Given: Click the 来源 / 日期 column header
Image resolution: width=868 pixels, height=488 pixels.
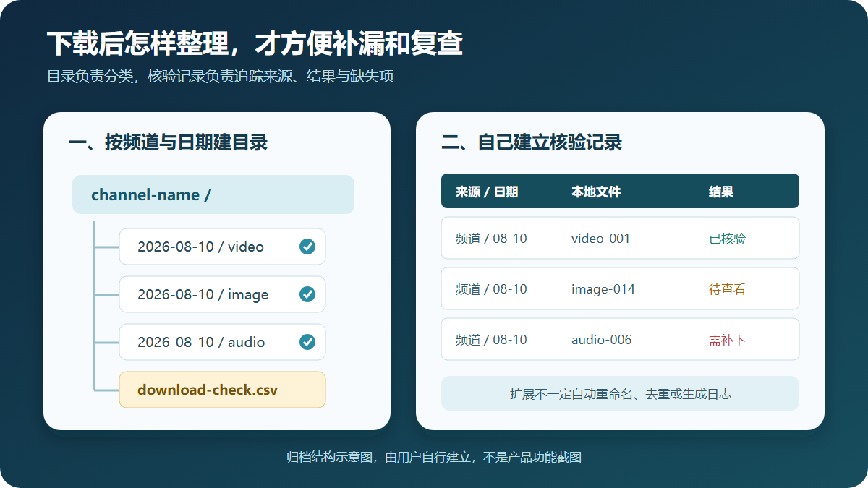Looking at the screenshot, I should 487,192.
